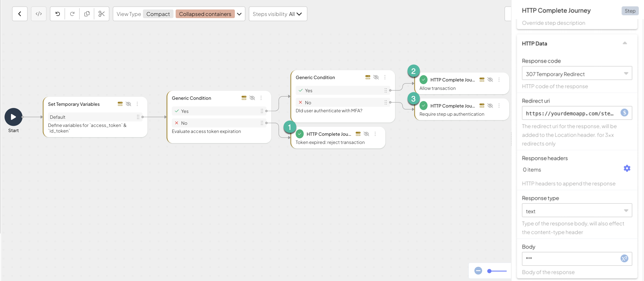Open the code view
The width and height of the screenshot is (644, 281).
point(39,14)
